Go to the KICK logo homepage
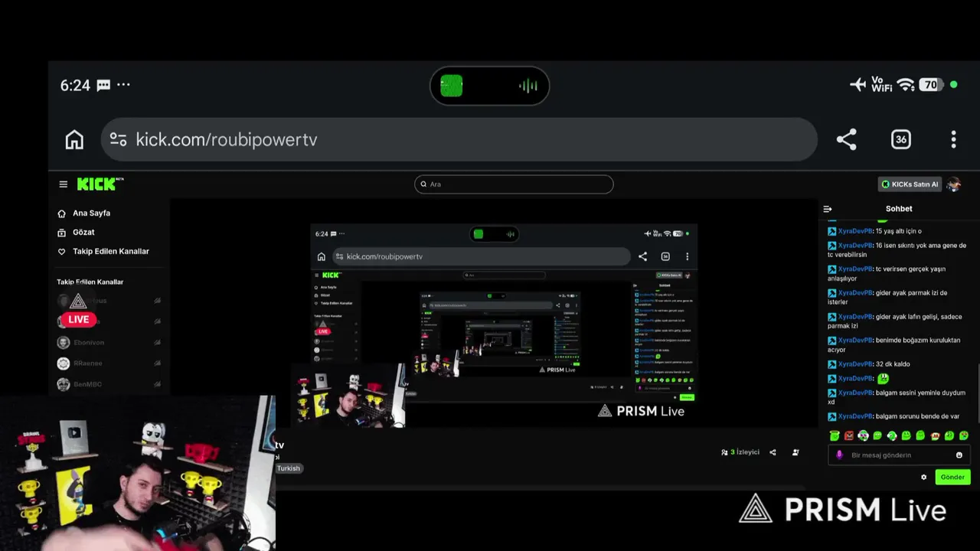This screenshot has height=551, width=980. (100, 184)
